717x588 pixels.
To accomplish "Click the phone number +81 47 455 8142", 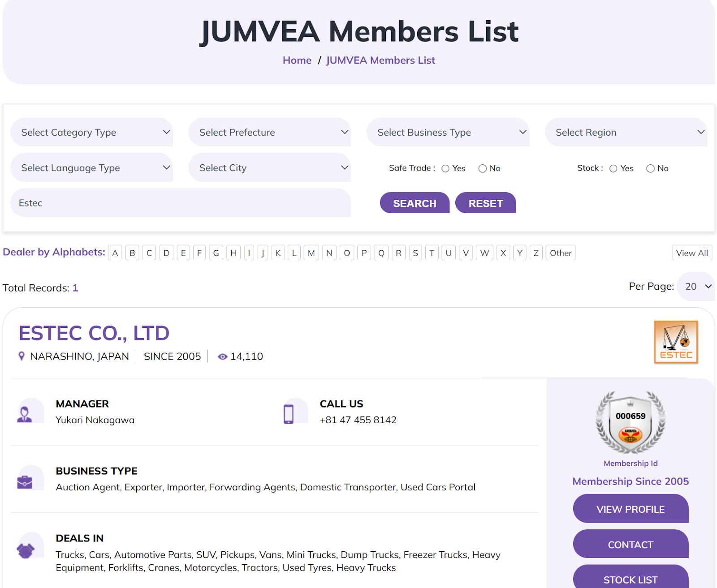I will 358,420.
